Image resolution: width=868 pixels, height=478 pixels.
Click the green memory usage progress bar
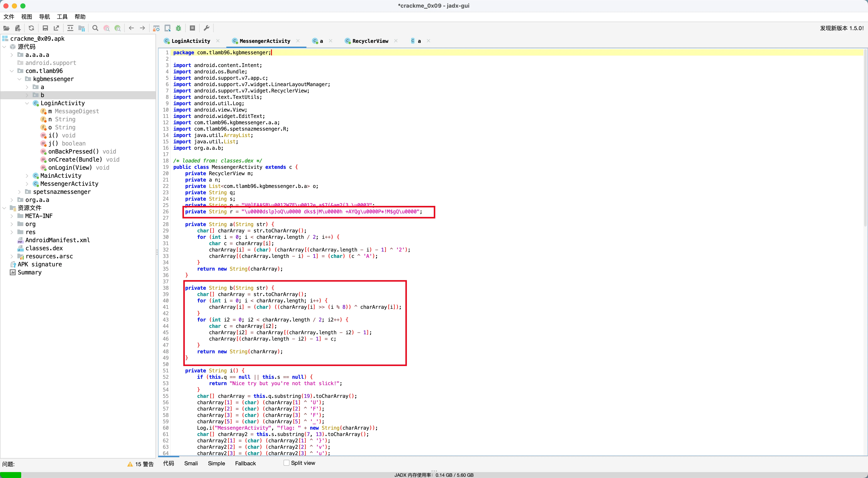click(x=11, y=475)
